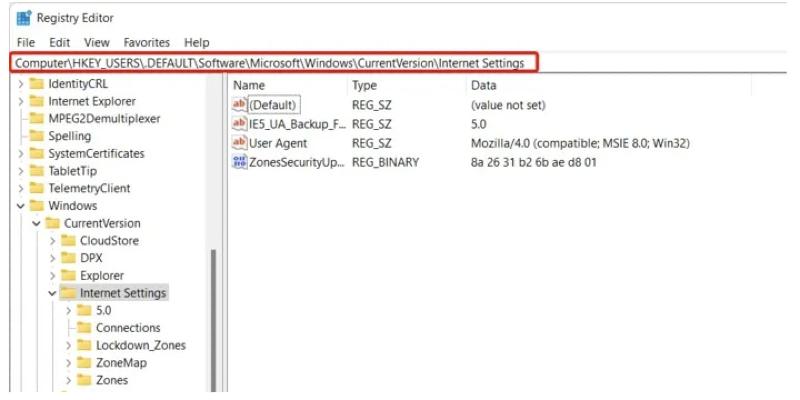Expand the IdentityCRL key
800x400 pixels.
tap(21, 84)
